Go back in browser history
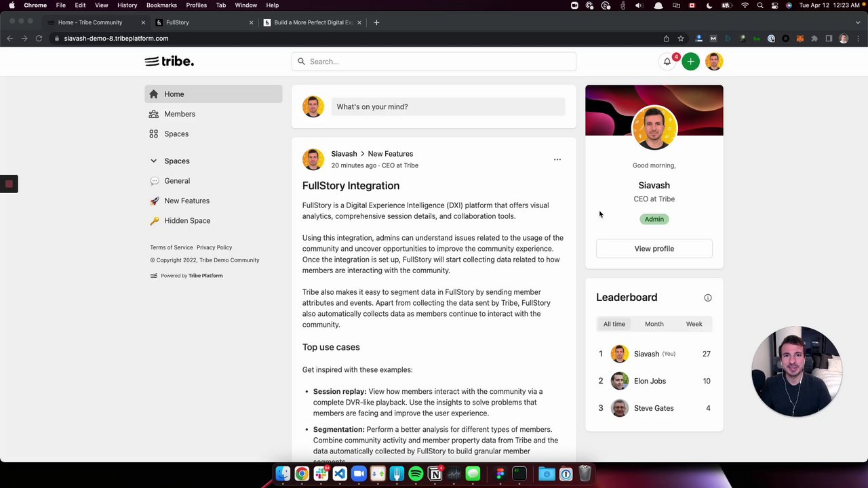The height and width of the screenshot is (488, 868). tap(9, 39)
